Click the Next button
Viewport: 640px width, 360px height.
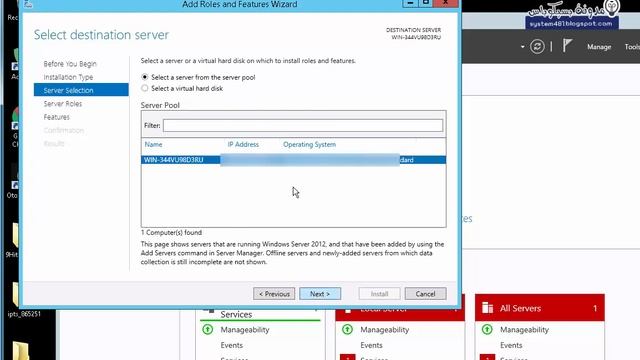320,293
